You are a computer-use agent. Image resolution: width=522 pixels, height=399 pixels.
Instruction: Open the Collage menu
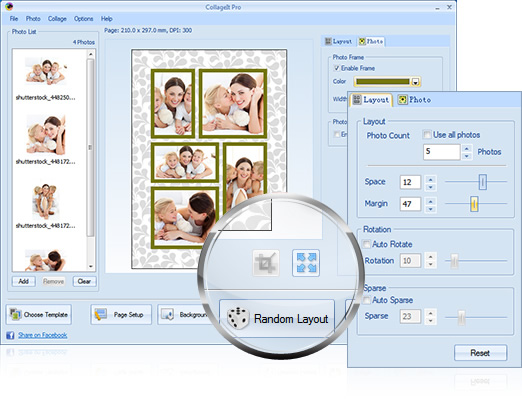(x=57, y=19)
